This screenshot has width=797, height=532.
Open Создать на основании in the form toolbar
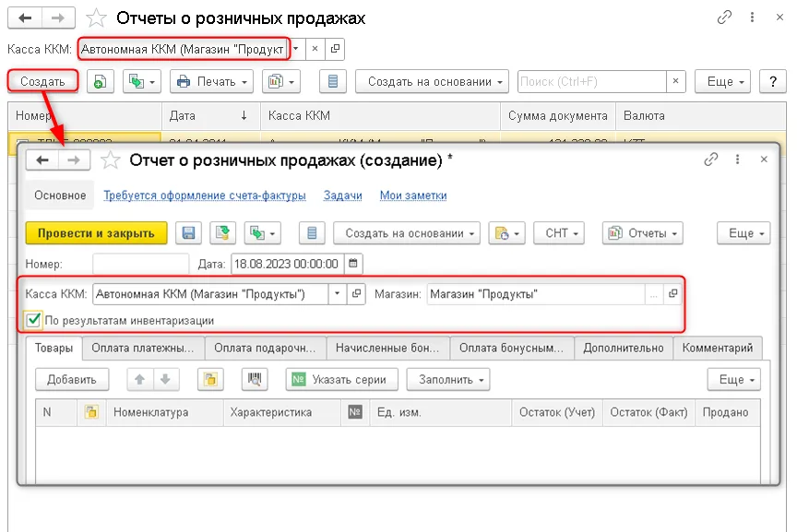tap(407, 233)
